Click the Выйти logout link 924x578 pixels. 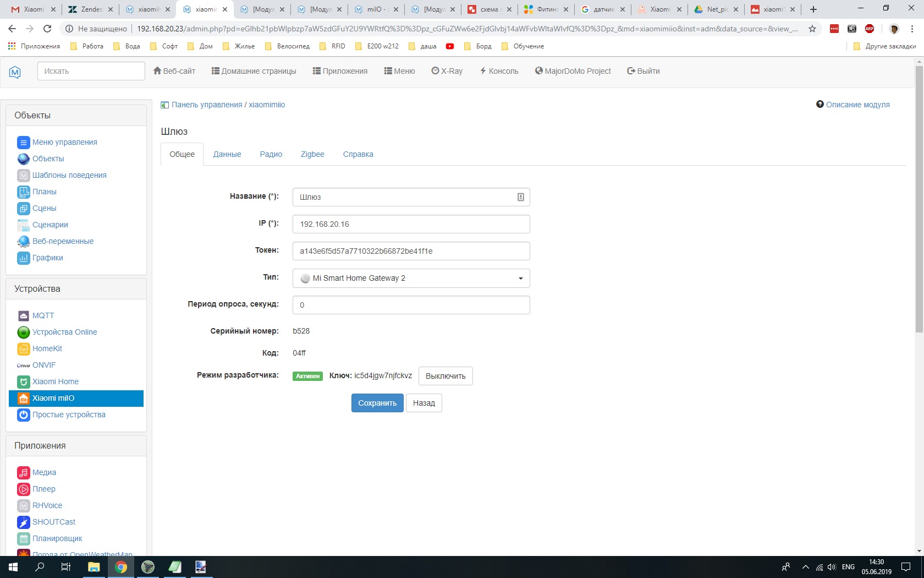point(643,71)
